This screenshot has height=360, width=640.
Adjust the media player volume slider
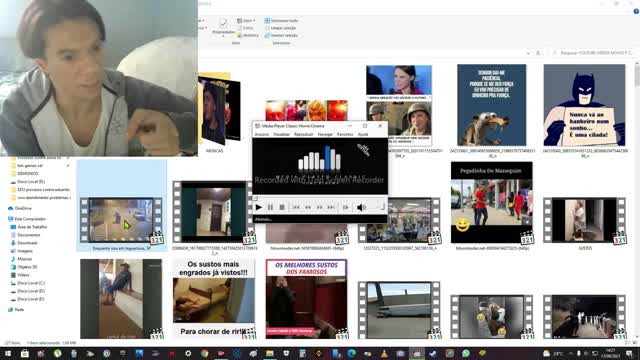(378, 207)
